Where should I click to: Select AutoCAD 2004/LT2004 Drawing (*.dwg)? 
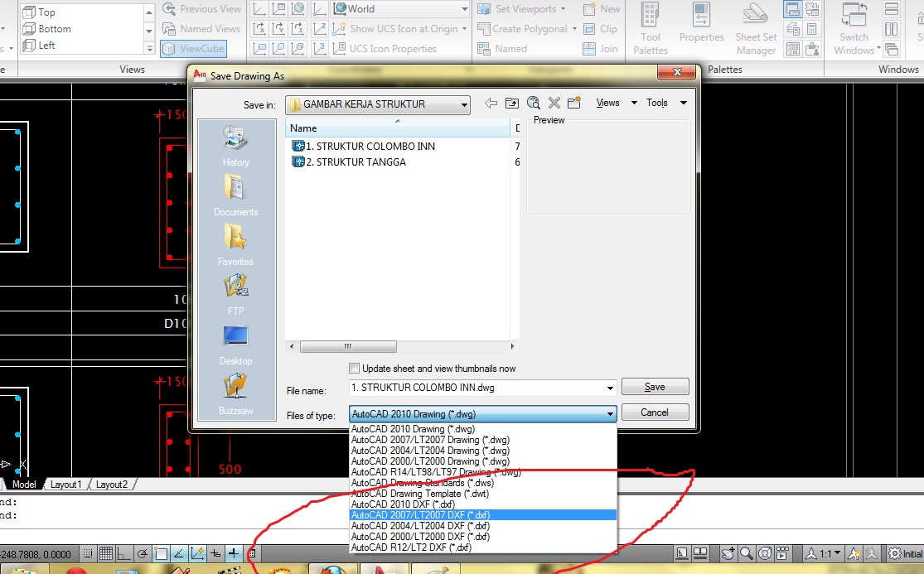click(x=482, y=451)
